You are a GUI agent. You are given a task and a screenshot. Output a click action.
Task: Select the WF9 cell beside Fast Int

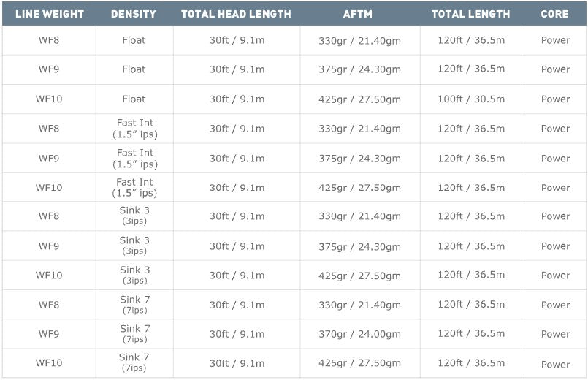click(x=49, y=158)
